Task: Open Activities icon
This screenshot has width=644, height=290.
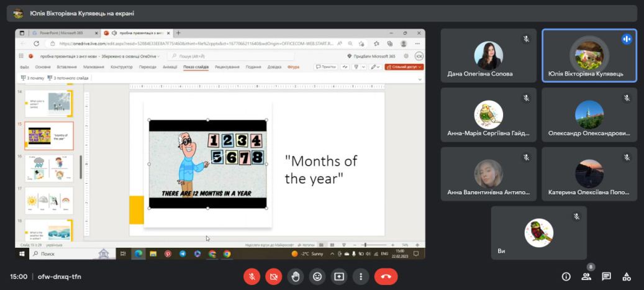Action: pos(627,277)
